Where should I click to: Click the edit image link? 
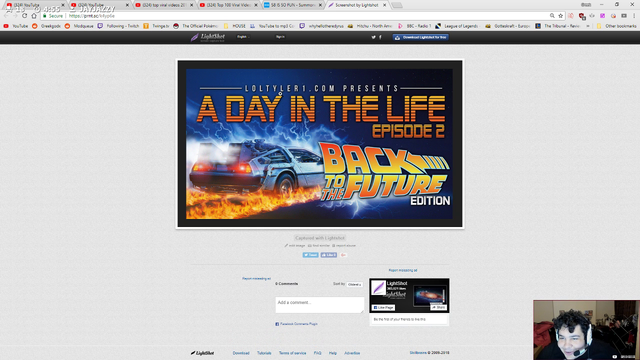295,246
